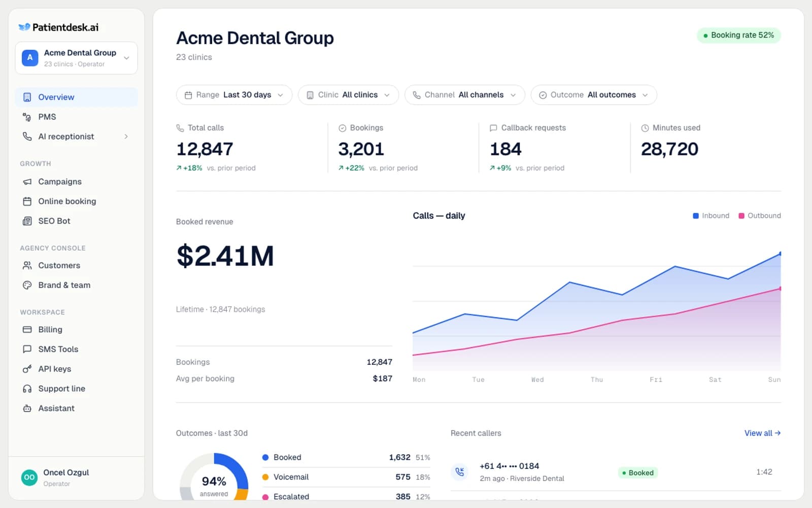Click the Bookings check-circle icon
Image resolution: width=812 pixels, height=508 pixels.
343,128
